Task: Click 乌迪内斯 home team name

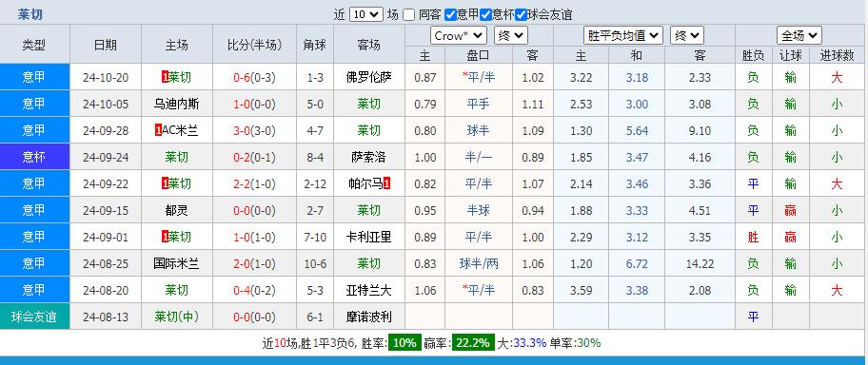Action: (177, 104)
